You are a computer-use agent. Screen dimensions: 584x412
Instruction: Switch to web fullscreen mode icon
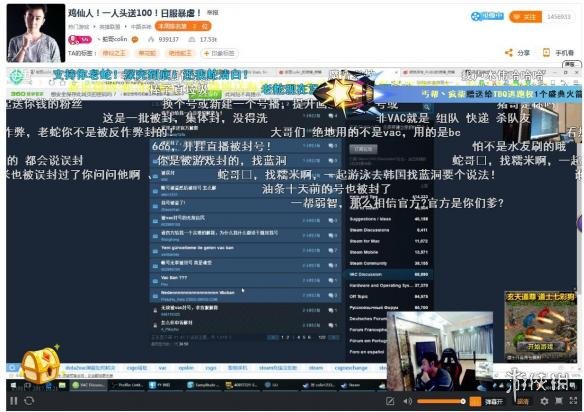click(x=559, y=401)
